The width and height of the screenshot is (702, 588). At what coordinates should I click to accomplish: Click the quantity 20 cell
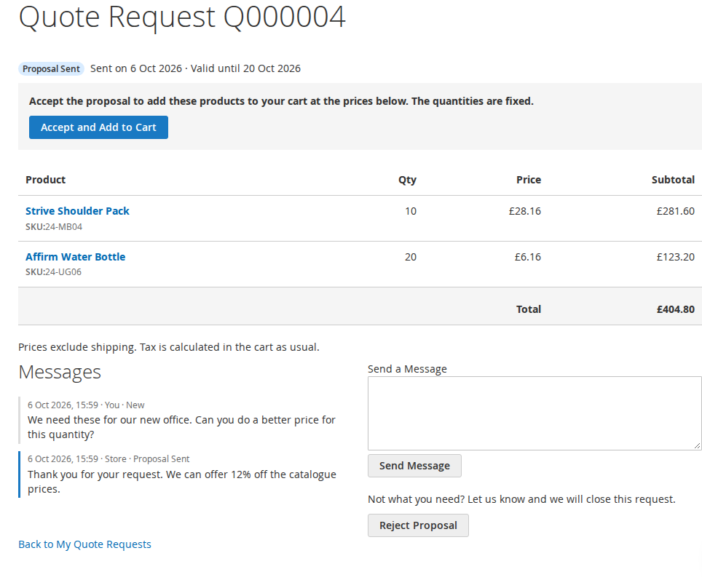click(411, 257)
